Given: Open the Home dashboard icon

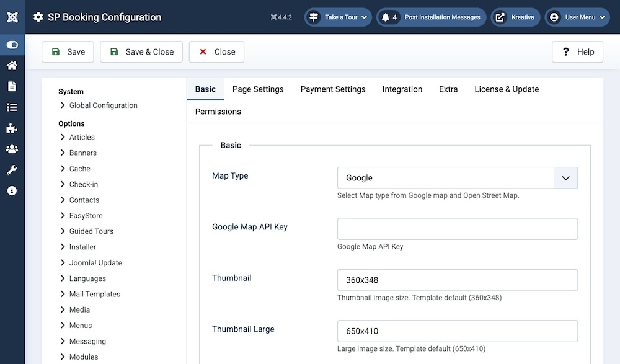Looking at the screenshot, I should [12, 66].
